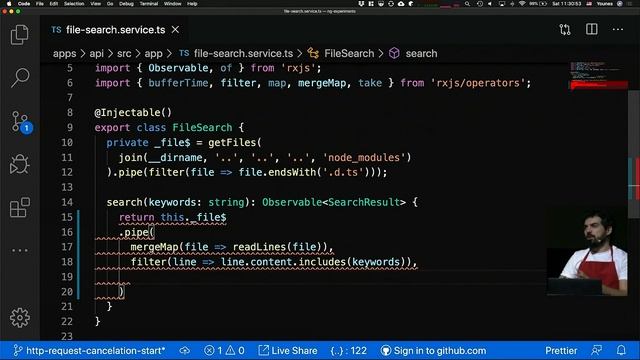Click readLines(file) call on line 17
This screenshot has width=640, height=360.
pos(277,247)
